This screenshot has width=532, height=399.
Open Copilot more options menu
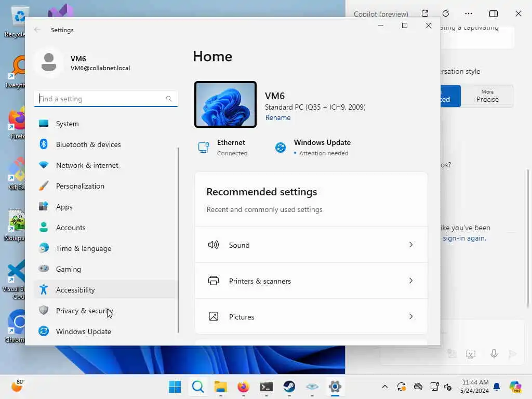(x=469, y=14)
